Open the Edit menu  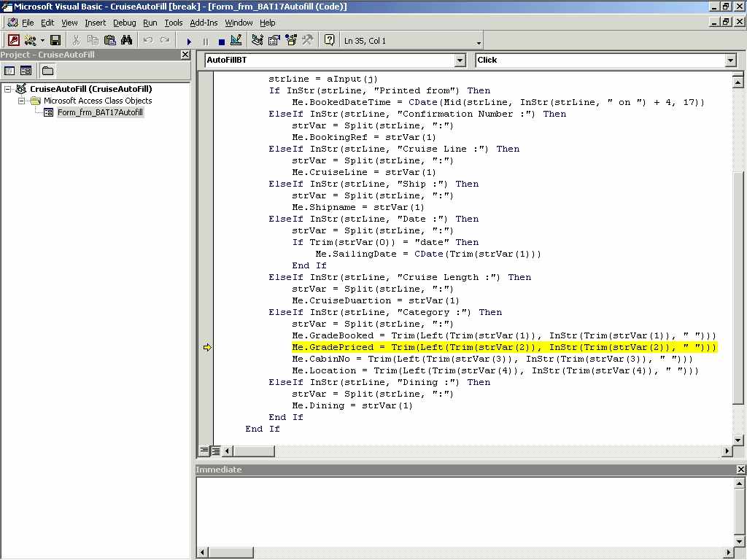click(47, 23)
